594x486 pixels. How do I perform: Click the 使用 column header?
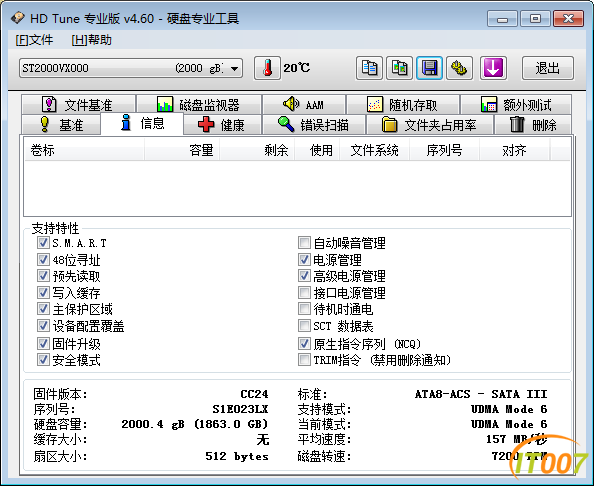(317, 150)
